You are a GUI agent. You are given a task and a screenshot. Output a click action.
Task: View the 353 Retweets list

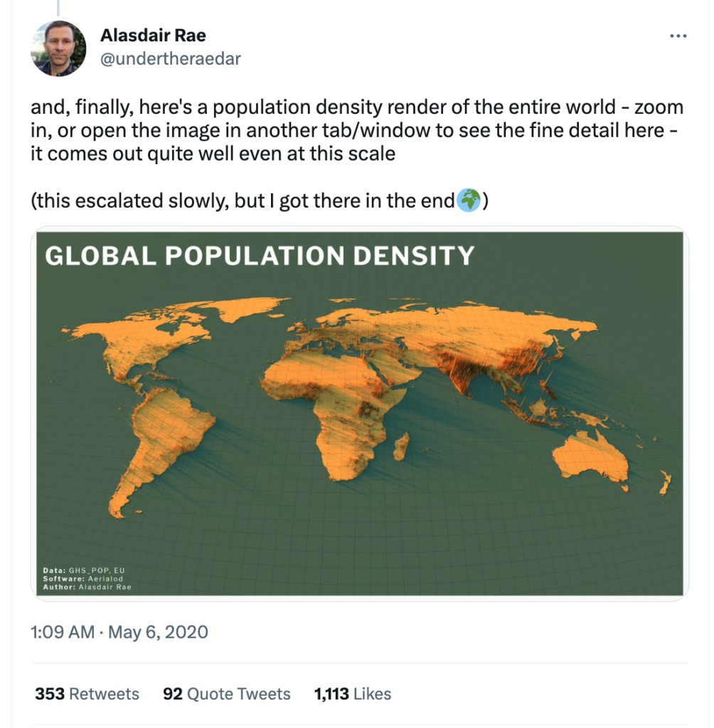pos(87,694)
